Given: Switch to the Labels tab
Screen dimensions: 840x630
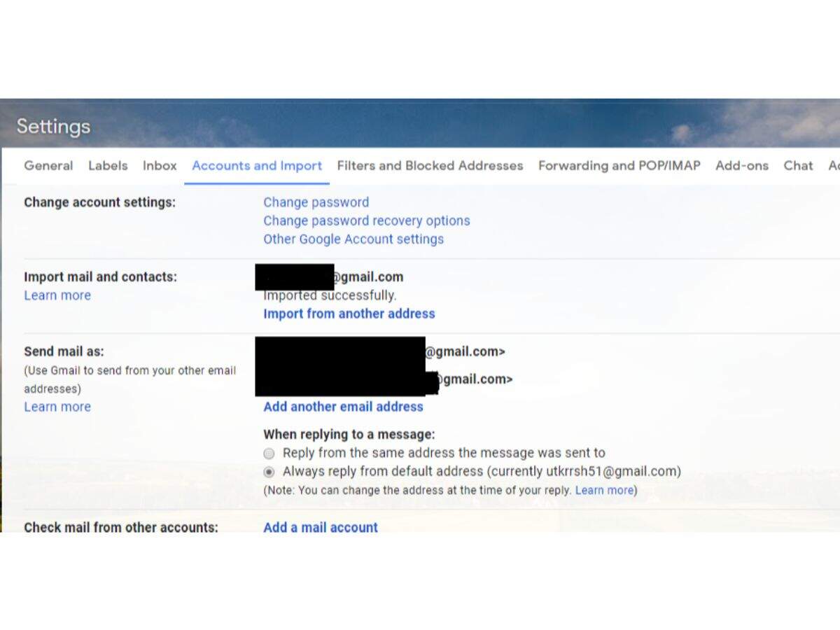Looking at the screenshot, I should pyautogui.click(x=108, y=166).
